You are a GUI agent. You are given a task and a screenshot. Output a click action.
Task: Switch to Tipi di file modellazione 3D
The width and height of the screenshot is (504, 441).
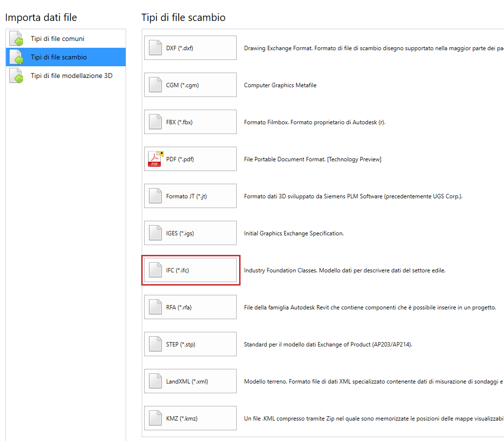[x=72, y=76]
